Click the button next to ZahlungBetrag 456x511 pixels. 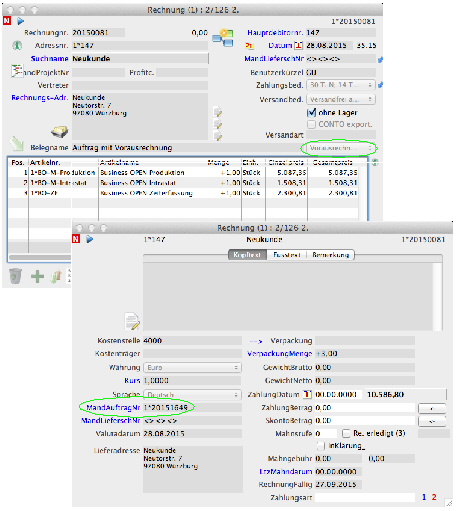point(432,408)
